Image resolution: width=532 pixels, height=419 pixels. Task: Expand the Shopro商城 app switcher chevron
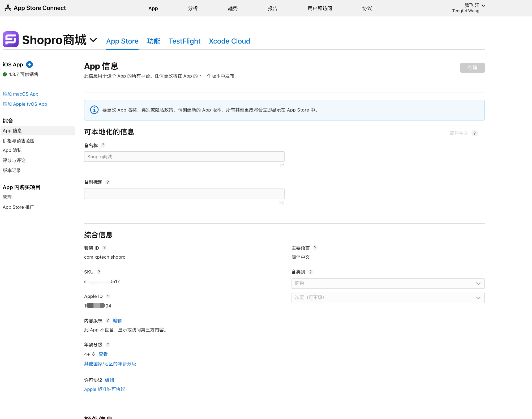[93, 40]
